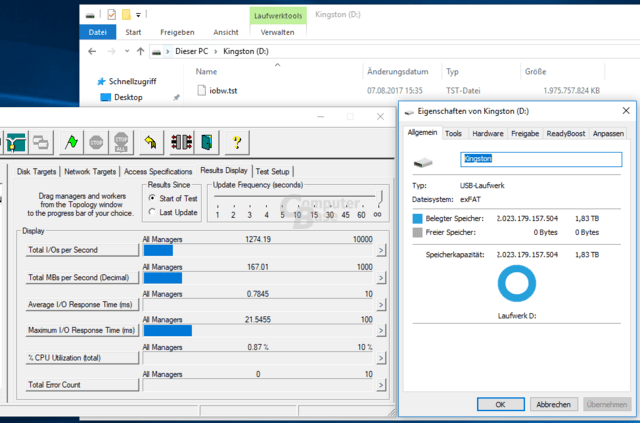This screenshot has height=423, width=640.
Task: Click Start Network Worker icon in Iometer toolbar
Action: click(16, 142)
